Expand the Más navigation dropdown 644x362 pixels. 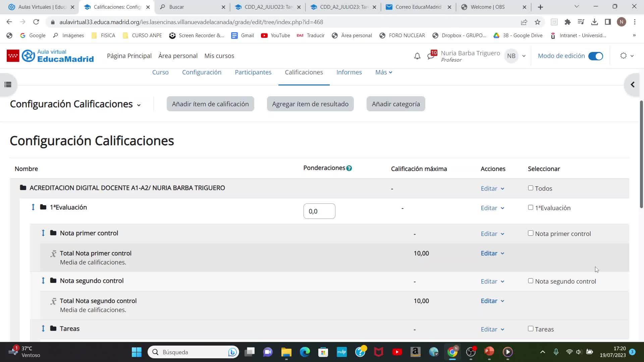point(383,72)
